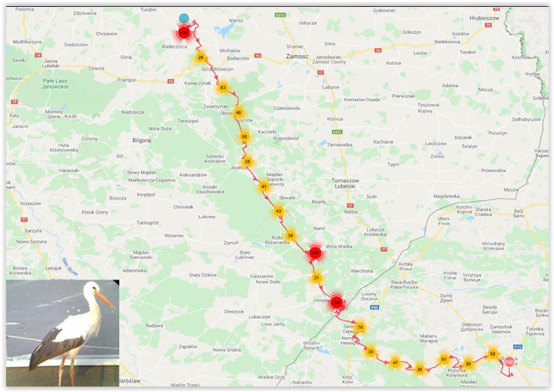This screenshot has height=392, width=554.
Task: Click the yellow 28 cluster marker
Action: (x=419, y=370)
